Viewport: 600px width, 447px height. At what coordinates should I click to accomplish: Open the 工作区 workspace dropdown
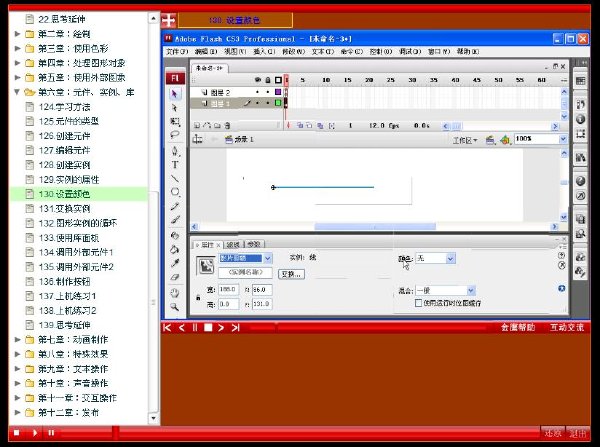pyautogui.click(x=465, y=140)
